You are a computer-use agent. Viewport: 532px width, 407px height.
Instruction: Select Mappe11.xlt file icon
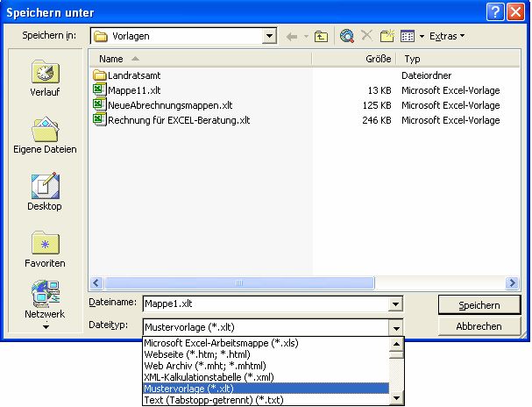99,90
